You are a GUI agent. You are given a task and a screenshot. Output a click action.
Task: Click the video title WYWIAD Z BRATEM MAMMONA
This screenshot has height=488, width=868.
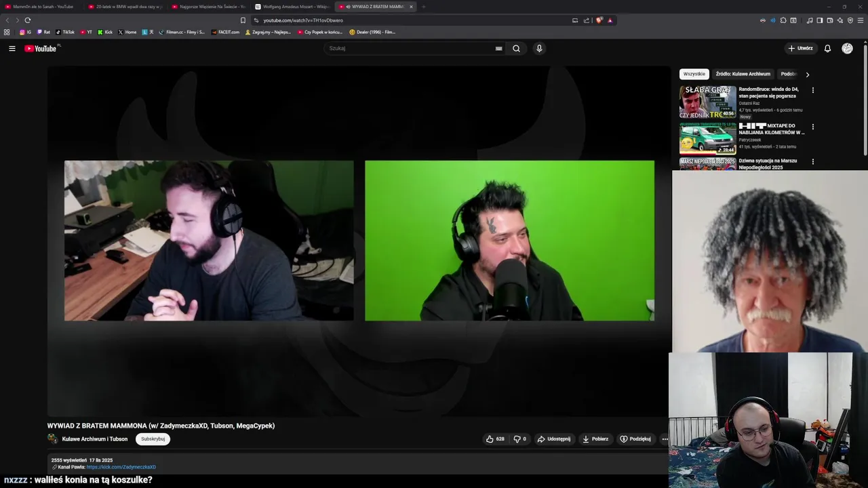(161, 426)
